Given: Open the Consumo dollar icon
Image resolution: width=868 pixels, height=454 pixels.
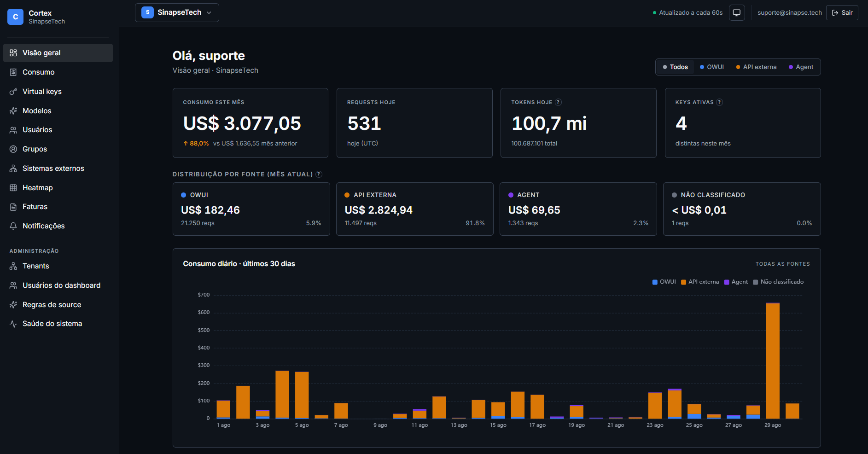Looking at the screenshot, I should coord(13,72).
